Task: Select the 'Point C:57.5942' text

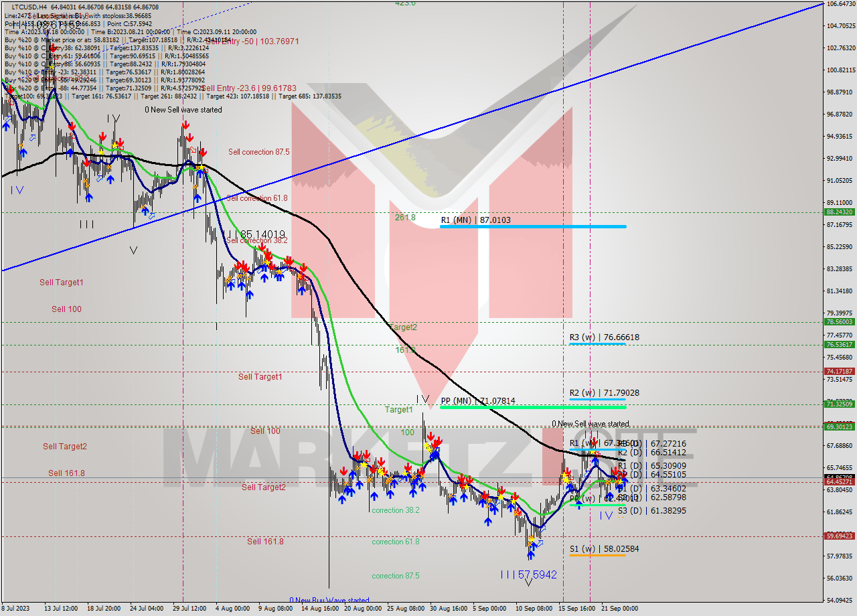Action: 129,23
